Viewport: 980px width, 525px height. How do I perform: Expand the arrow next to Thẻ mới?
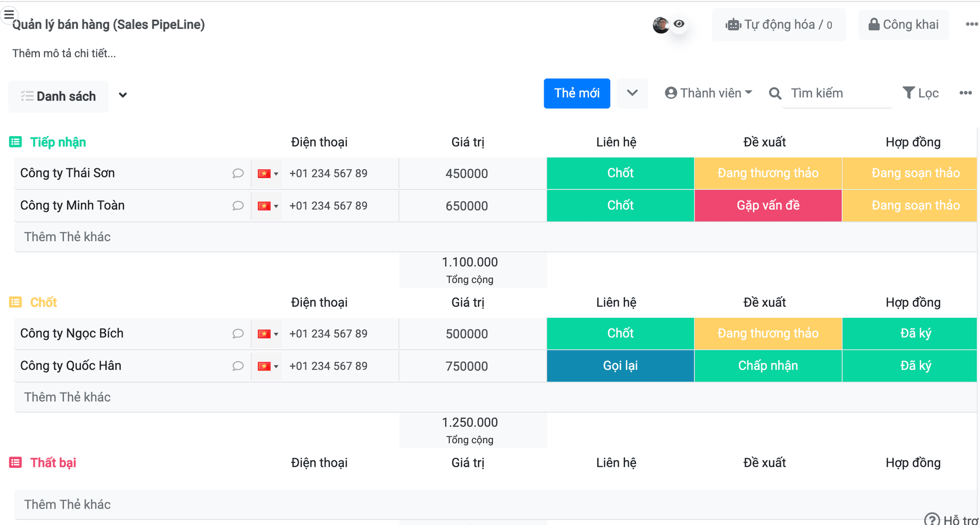pyautogui.click(x=632, y=93)
